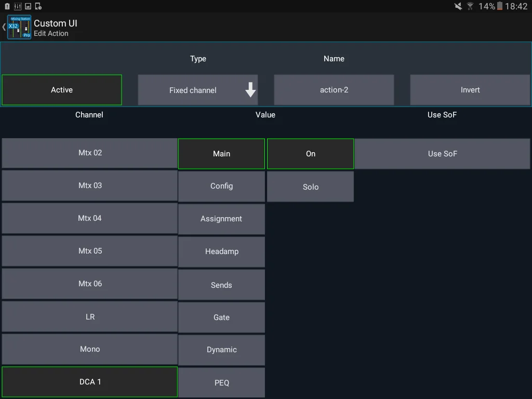This screenshot has height=399, width=532.
Task: Switch to the Sends value category
Action: coord(221,285)
